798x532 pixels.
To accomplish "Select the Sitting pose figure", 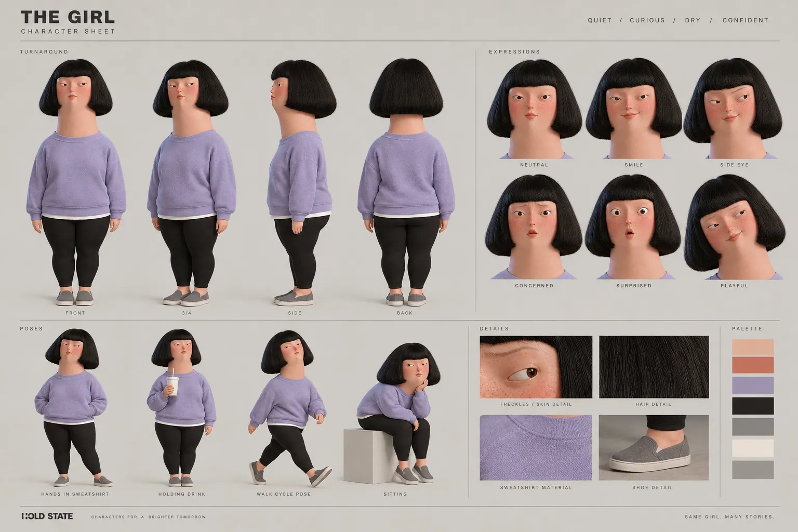I will 397,413.
